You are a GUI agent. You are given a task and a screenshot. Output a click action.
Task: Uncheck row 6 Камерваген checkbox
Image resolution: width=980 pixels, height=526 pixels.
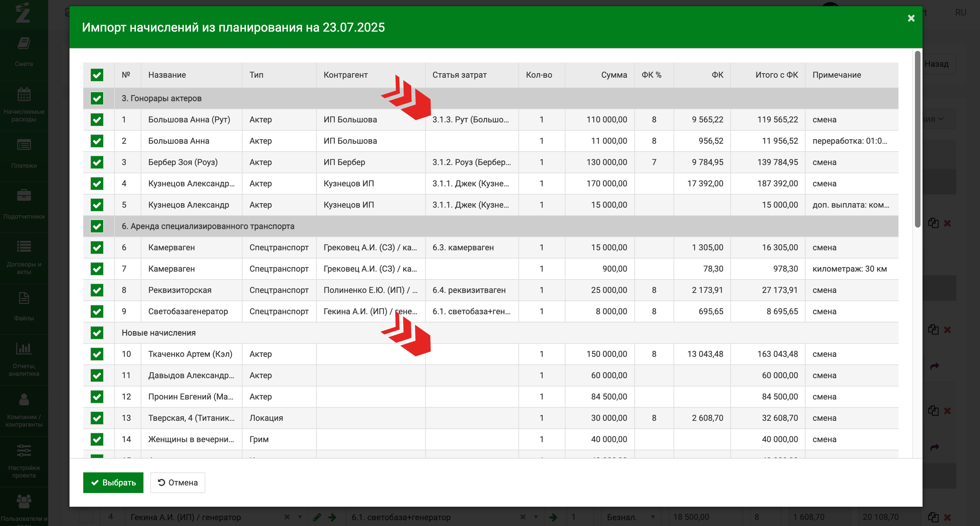tap(97, 248)
